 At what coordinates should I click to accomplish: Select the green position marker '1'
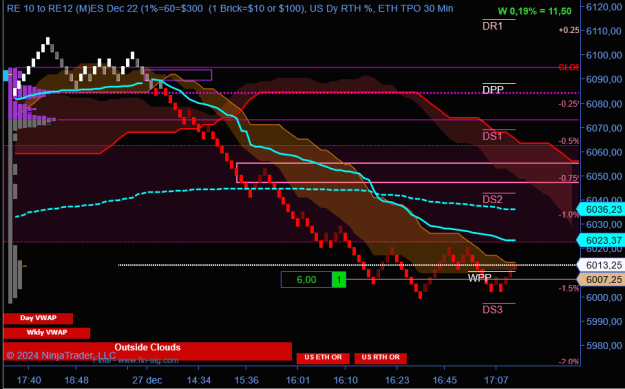[339, 280]
